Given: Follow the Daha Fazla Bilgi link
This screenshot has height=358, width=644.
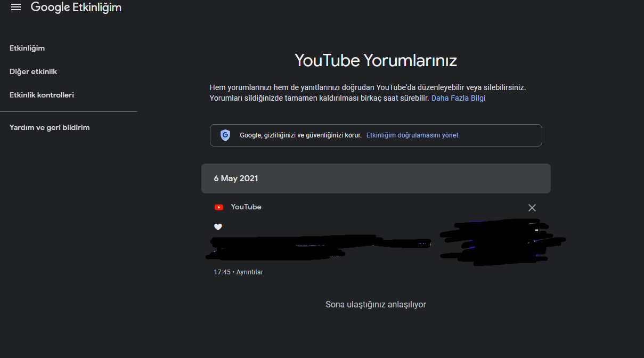Looking at the screenshot, I should [458, 98].
